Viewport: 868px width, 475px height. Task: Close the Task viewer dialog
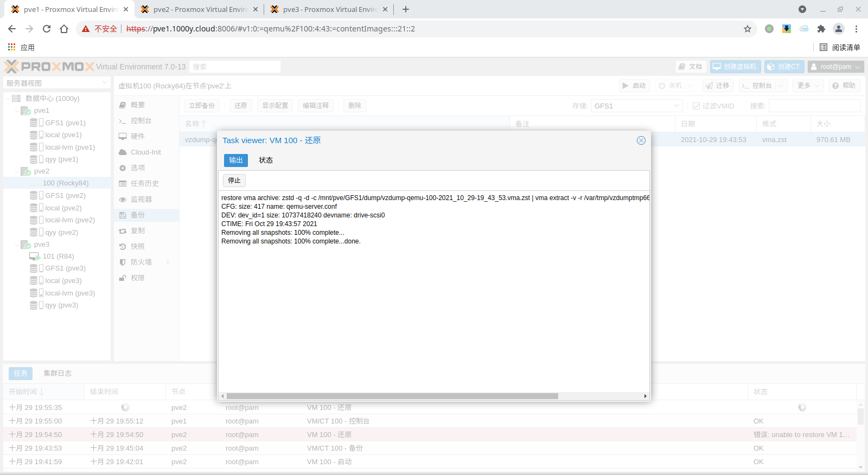[x=641, y=140]
